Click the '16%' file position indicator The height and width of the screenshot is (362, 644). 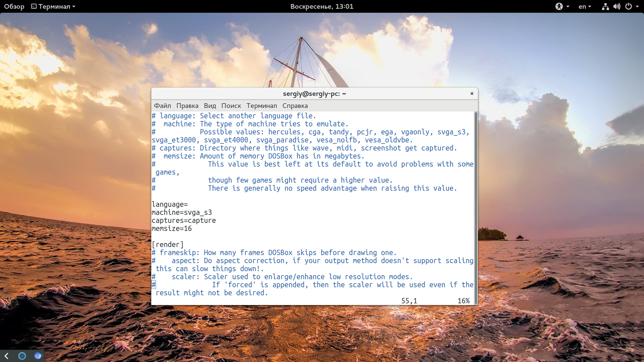[x=464, y=301]
